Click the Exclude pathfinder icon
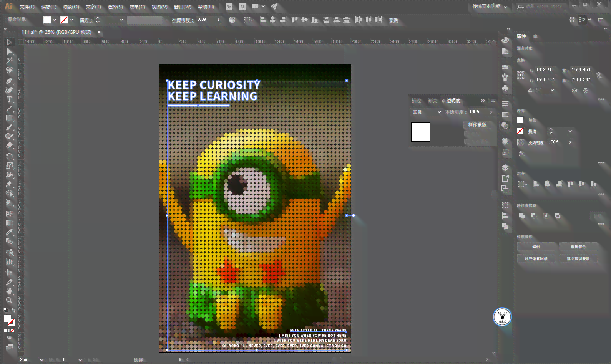 pos(558,216)
